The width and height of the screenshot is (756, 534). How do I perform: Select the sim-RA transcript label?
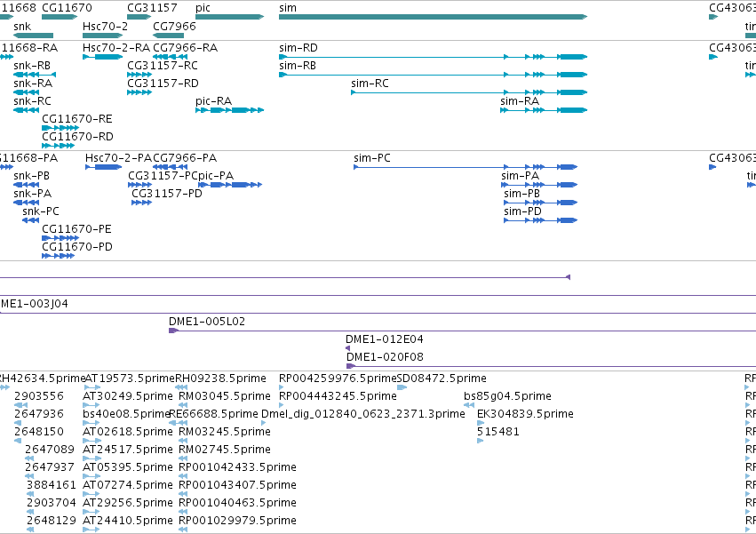(x=520, y=101)
